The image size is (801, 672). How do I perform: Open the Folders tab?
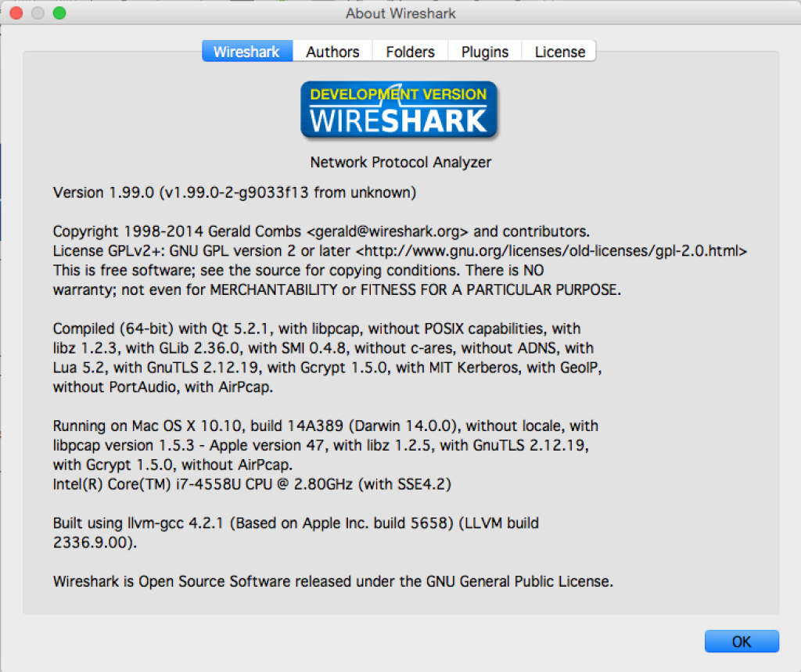pos(410,51)
